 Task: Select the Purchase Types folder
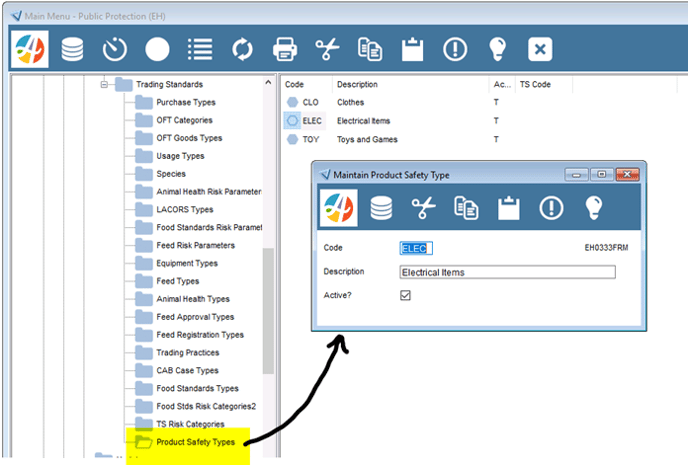(186, 102)
